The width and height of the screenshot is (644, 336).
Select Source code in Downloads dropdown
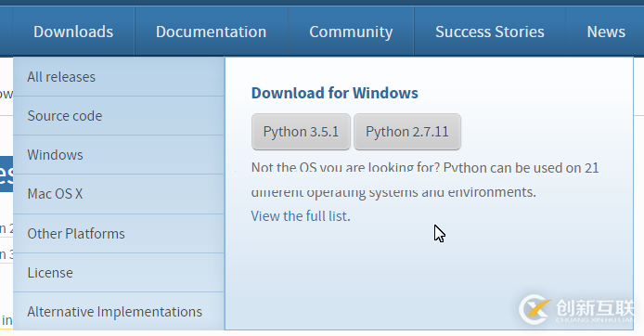(119, 116)
